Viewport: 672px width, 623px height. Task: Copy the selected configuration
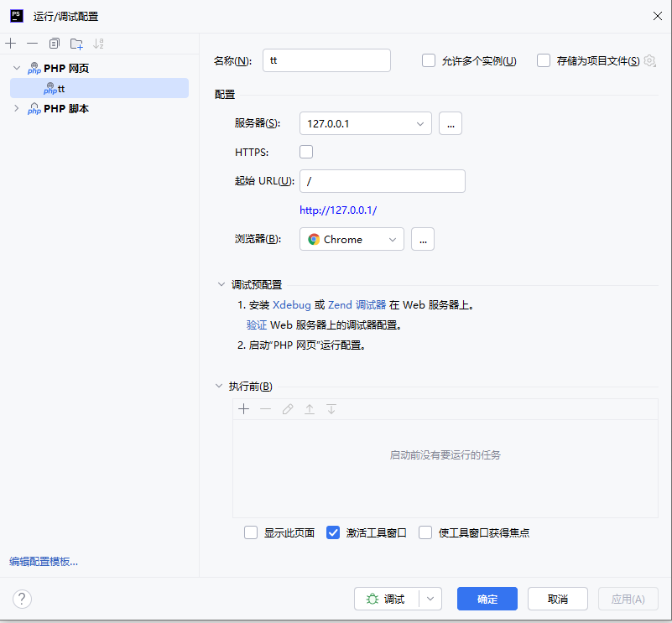54,44
